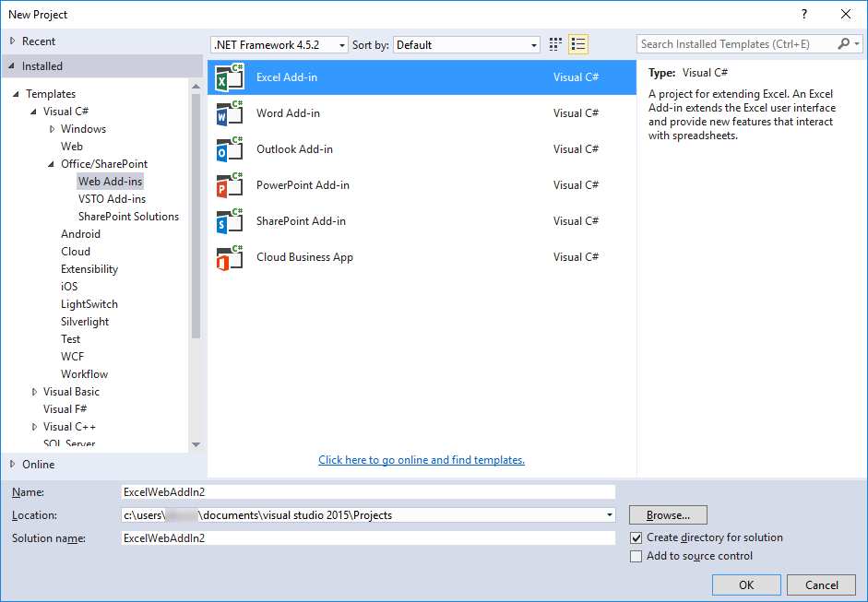Click the Search Installed Templates box

[738, 43]
